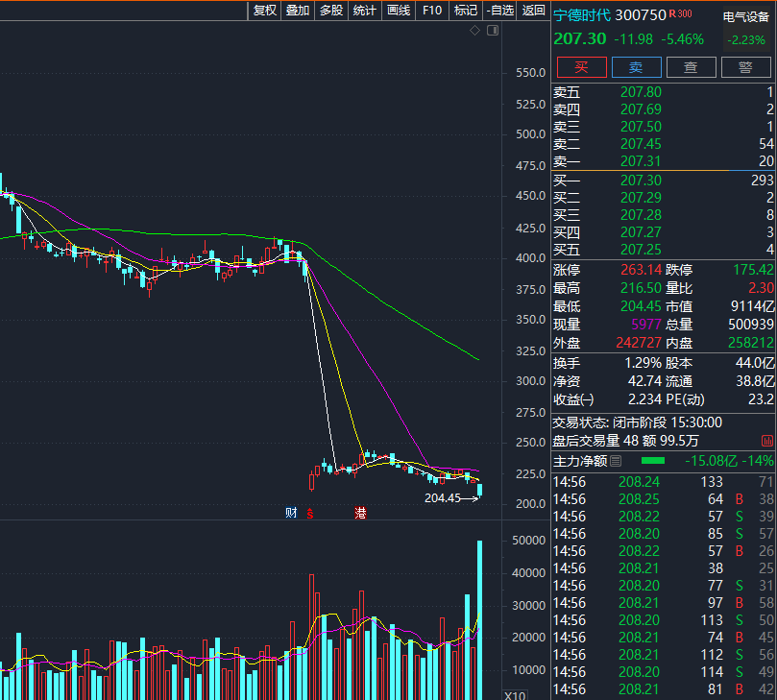Open F10 company information
The height and width of the screenshot is (700, 777).
pos(432,11)
